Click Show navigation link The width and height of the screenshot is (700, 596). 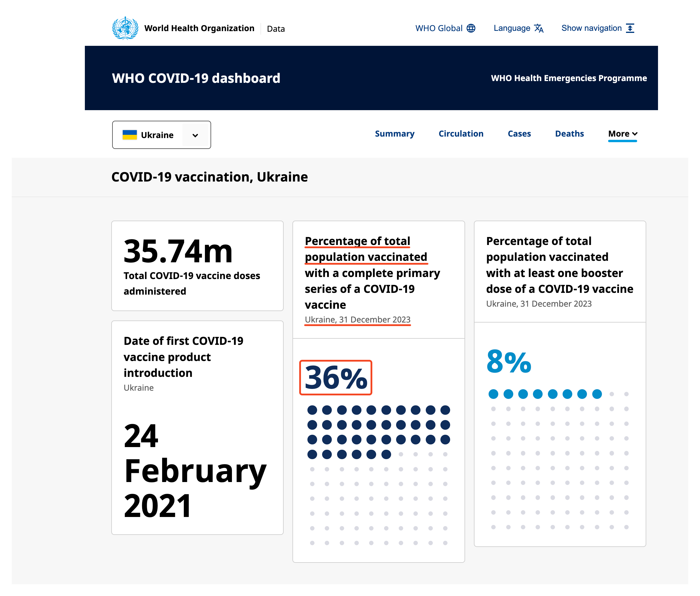598,28
